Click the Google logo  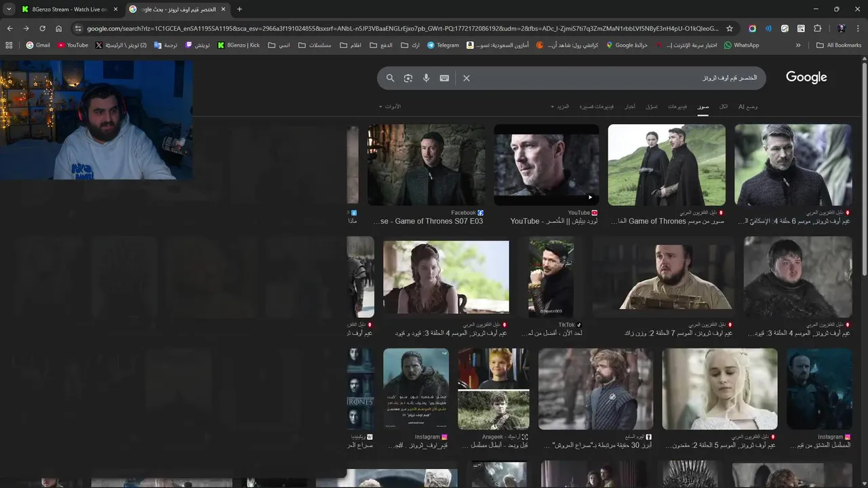click(x=806, y=77)
